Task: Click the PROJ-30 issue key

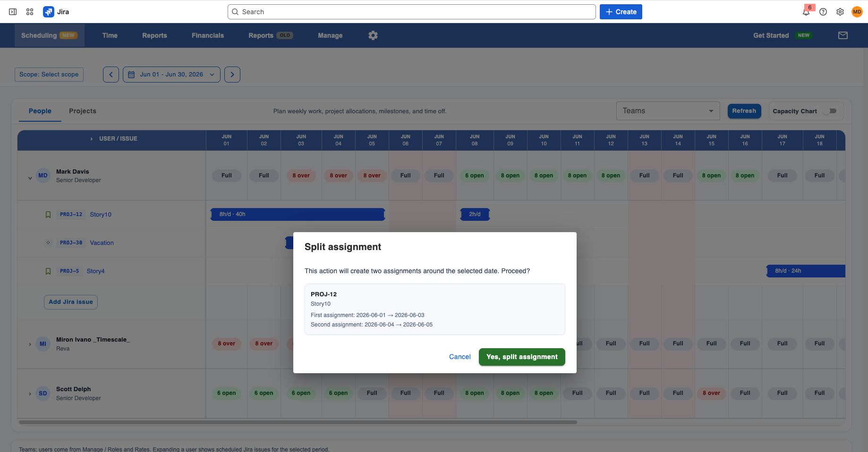Action: 71,243
